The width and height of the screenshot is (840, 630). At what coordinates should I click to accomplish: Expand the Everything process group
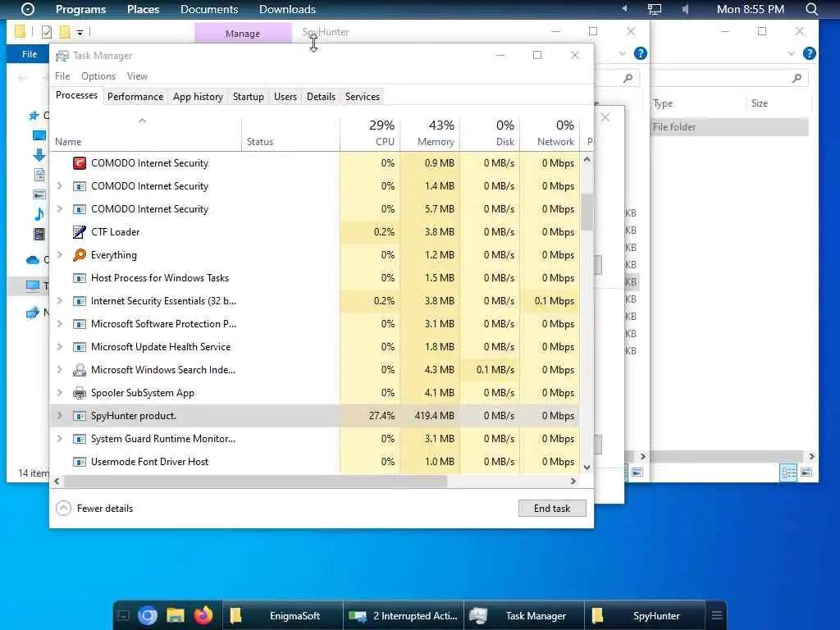[59, 255]
